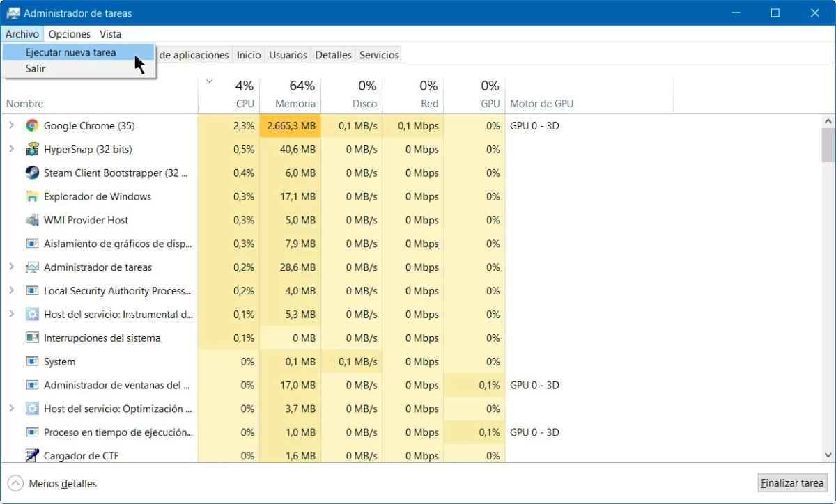Expand Local Security Authority Process group
Image resolution: width=836 pixels, height=504 pixels.
[12, 290]
